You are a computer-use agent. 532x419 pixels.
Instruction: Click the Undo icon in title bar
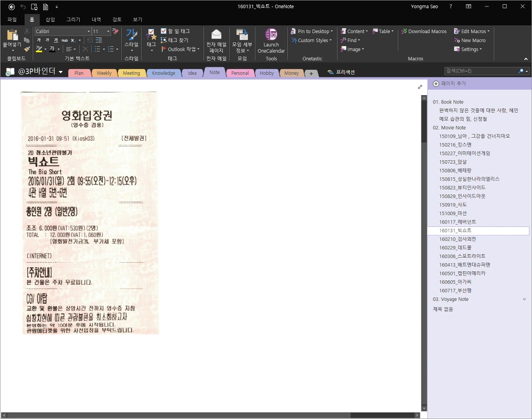click(x=23, y=7)
